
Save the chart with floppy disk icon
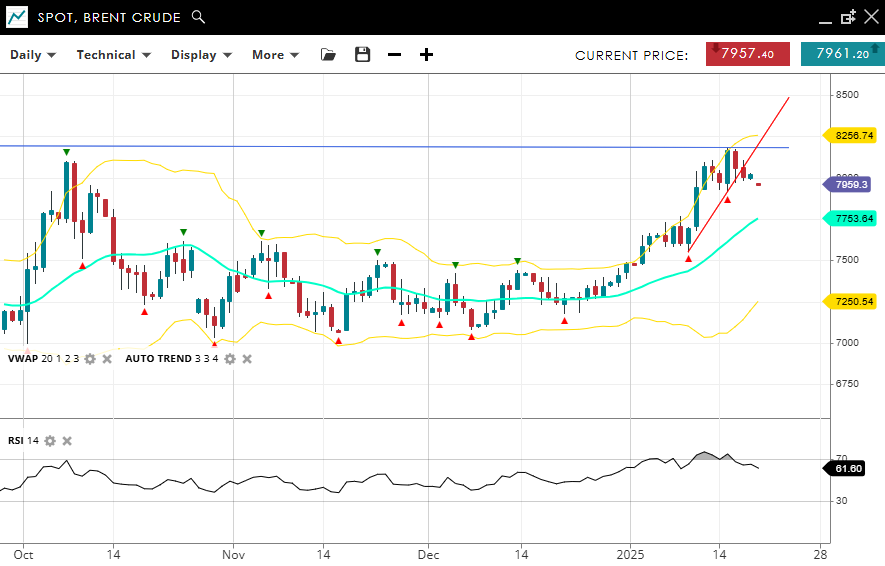tap(362, 55)
